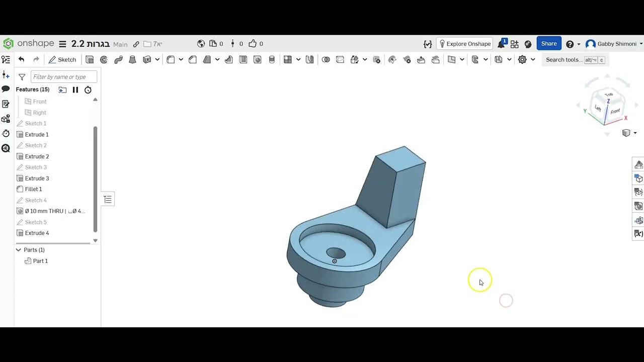This screenshot has height=362, width=644.
Task: Select the Delete face tool
Action: coord(407,60)
